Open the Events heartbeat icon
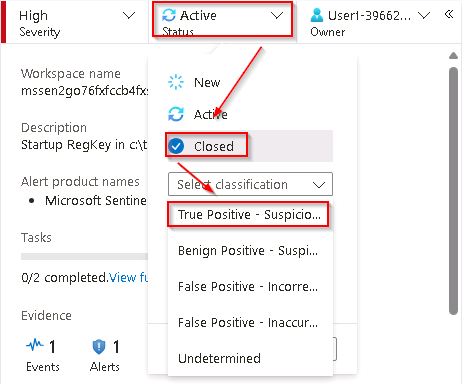This screenshot has width=462, height=384. pyautogui.click(x=35, y=345)
